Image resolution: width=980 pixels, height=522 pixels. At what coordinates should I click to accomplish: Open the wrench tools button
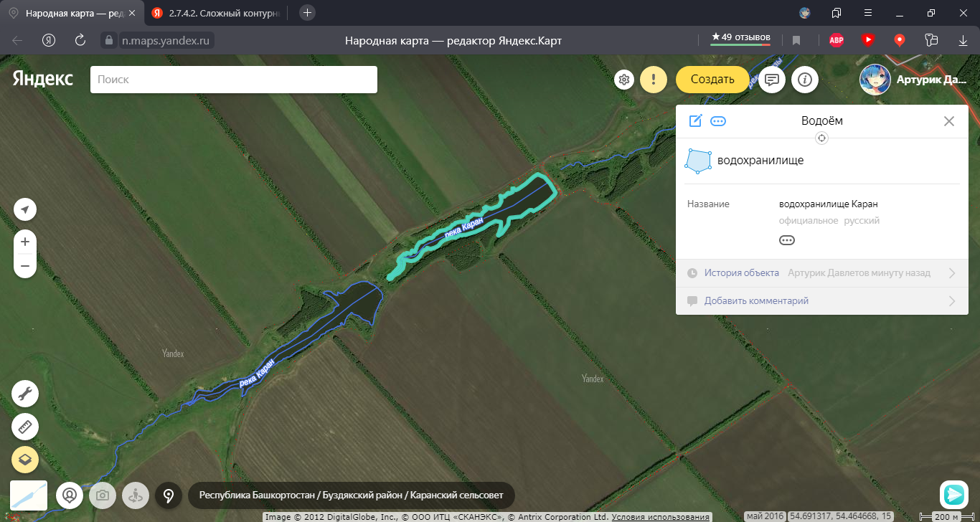point(25,394)
